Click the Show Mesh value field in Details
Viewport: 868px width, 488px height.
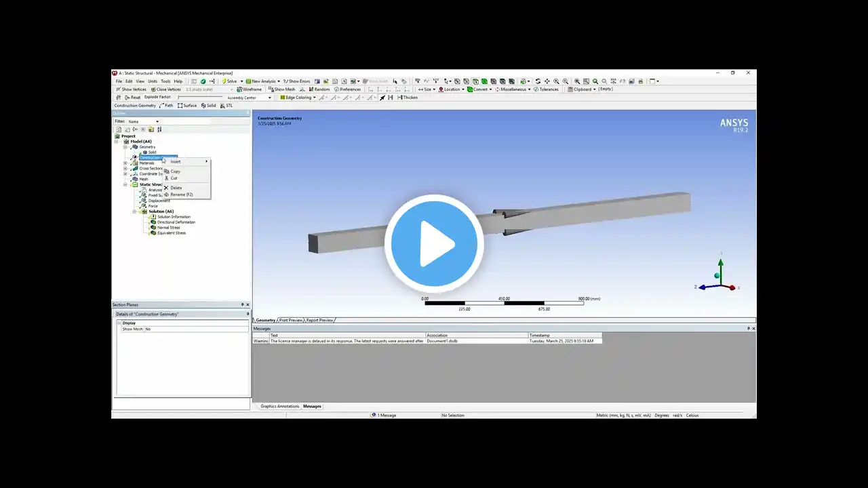click(197, 329)
